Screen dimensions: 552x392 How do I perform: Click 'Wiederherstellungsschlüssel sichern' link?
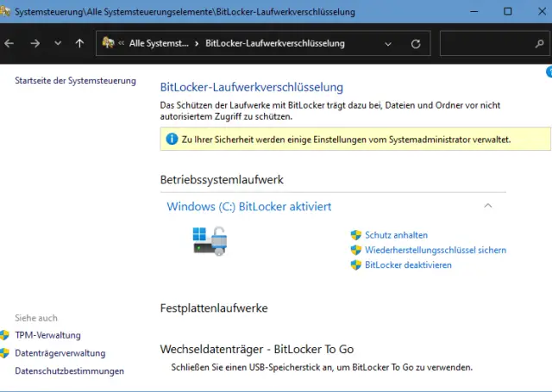[436, 250]
